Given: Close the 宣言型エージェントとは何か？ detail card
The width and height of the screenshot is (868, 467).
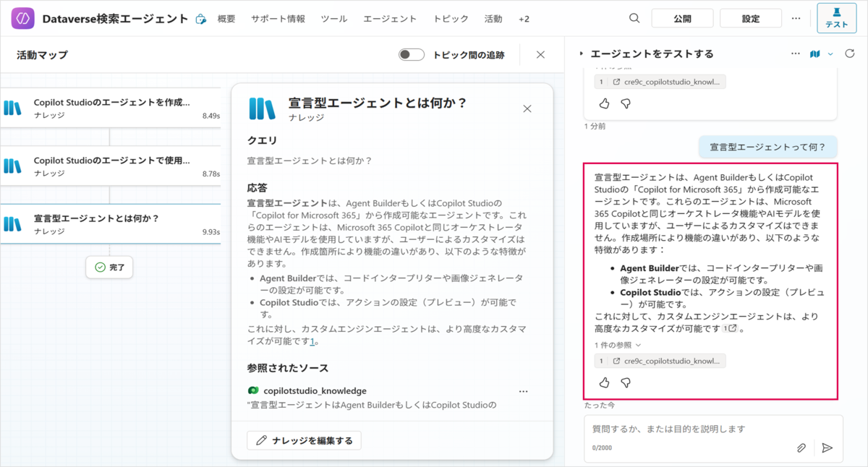Looking at the screenshot, I should coord(527,108).
